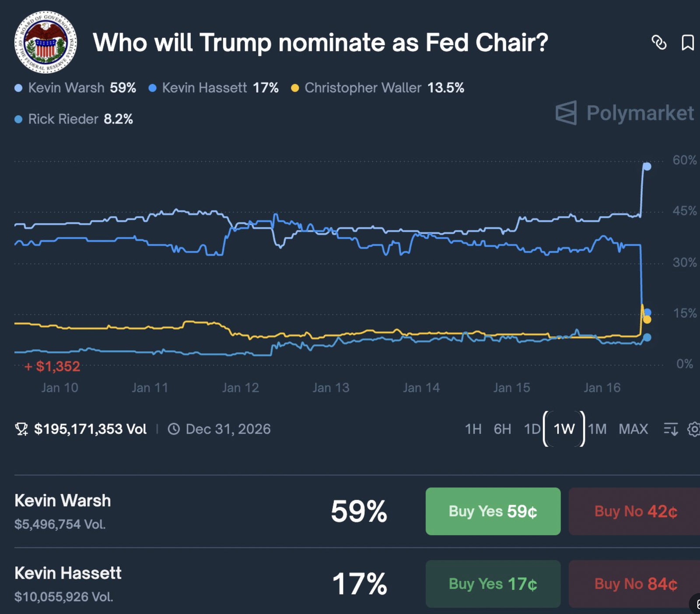
Task: Click the trophy volume icon
Action: tap(21, 429)
